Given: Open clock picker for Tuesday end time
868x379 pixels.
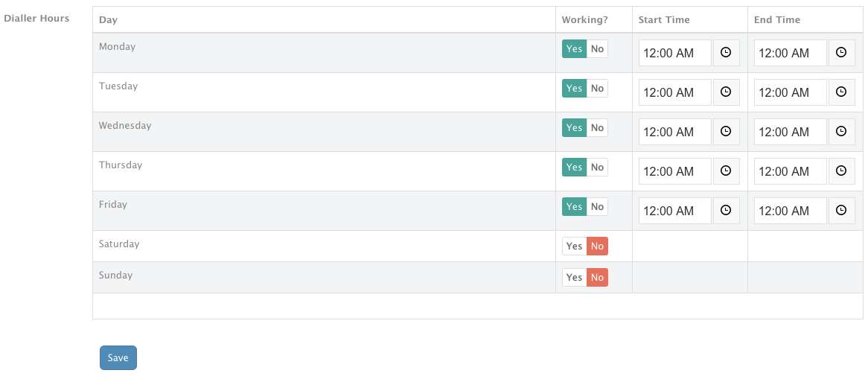Looking at the screenshot, I should click(x=841, y=92).
